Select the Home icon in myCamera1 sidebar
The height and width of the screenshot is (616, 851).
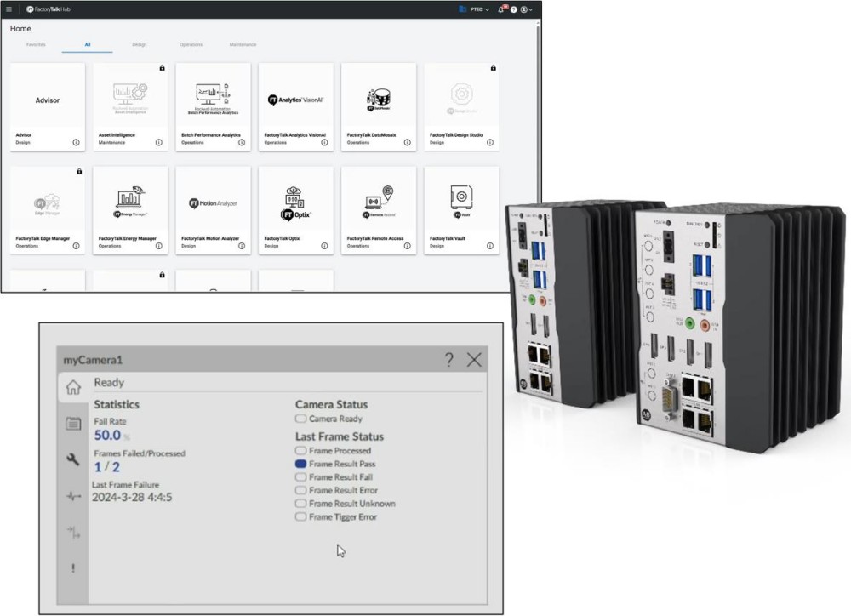point(73,387)
